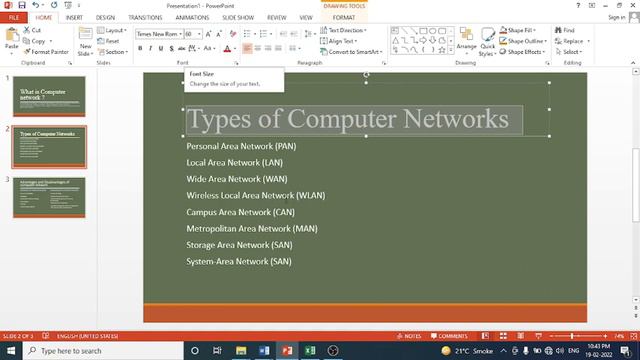Click Reset slide button

pyautogui.click(x=109, y=41)
